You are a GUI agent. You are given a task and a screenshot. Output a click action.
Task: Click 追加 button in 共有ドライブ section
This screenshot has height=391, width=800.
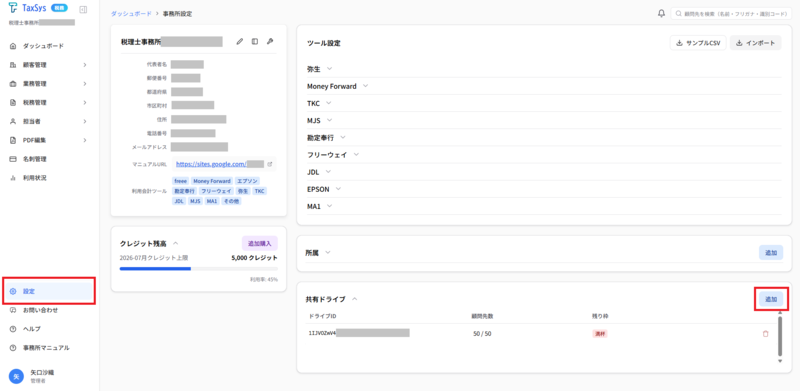[771, 299]
